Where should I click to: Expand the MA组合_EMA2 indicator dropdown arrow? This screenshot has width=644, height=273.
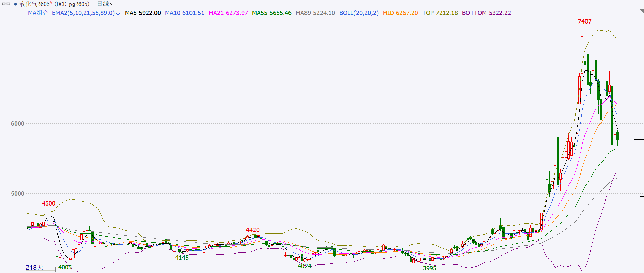click(x=118, y=14)
